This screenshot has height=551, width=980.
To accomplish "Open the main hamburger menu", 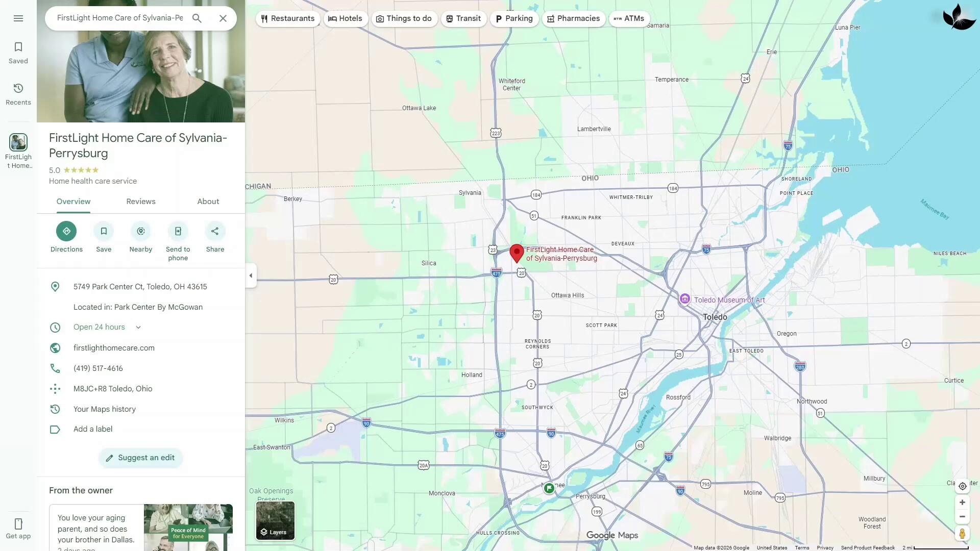I will [x=18, y=18].
